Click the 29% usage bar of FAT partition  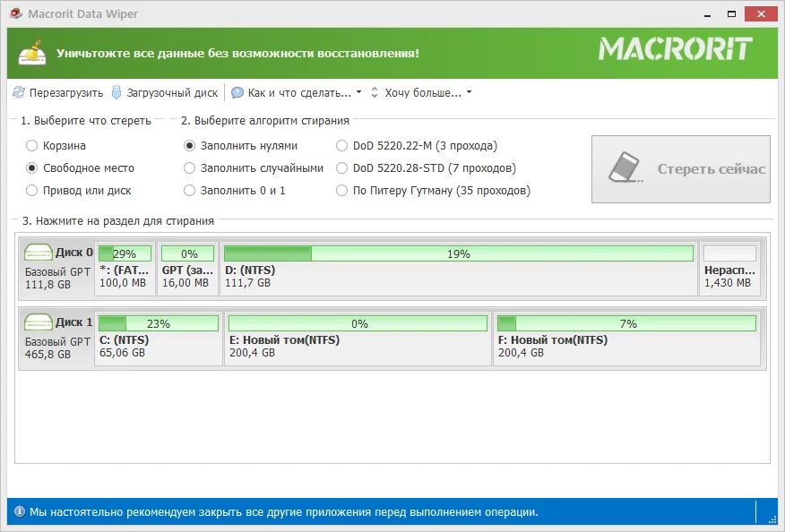(x=125, y=253)
